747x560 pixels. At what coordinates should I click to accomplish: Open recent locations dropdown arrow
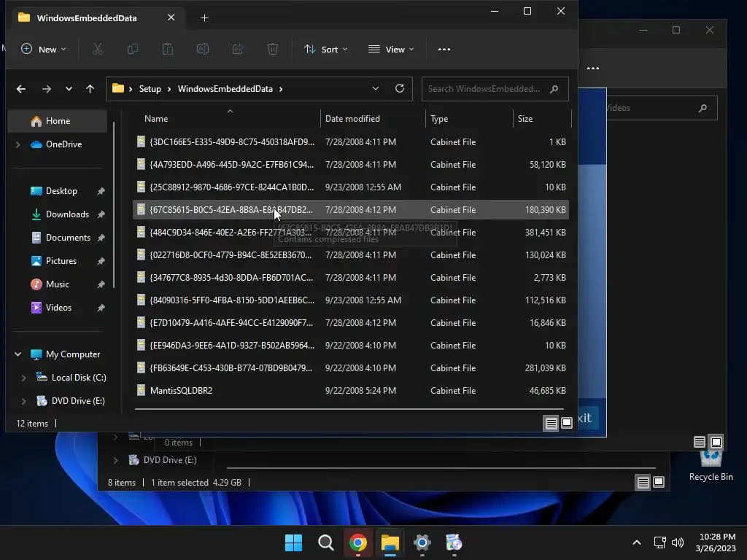(x=69, y=89)
